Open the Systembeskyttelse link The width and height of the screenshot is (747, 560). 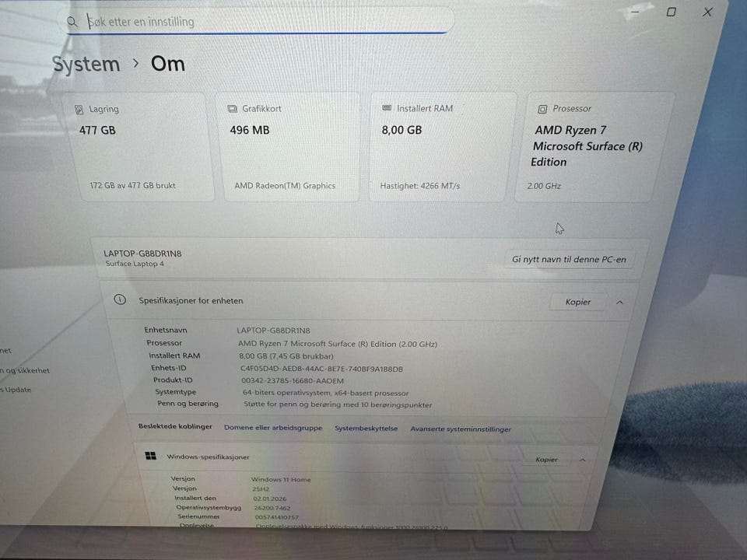pyautogui.click(x=366, y=428)
